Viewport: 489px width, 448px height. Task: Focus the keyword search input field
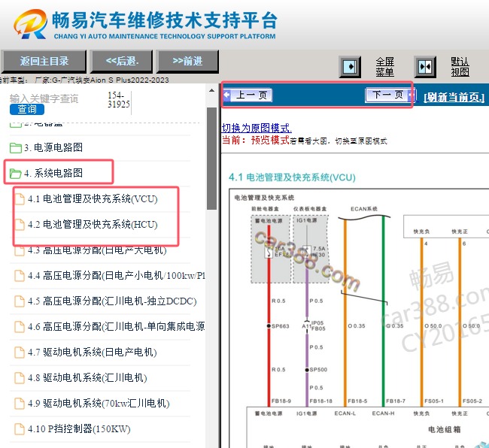click(x=56, y=98)
